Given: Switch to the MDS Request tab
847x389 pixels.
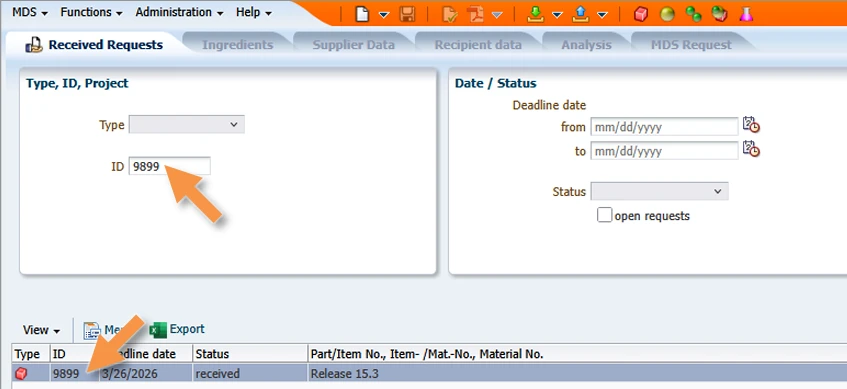Looking at the screenshot, I should coord(691,45).
